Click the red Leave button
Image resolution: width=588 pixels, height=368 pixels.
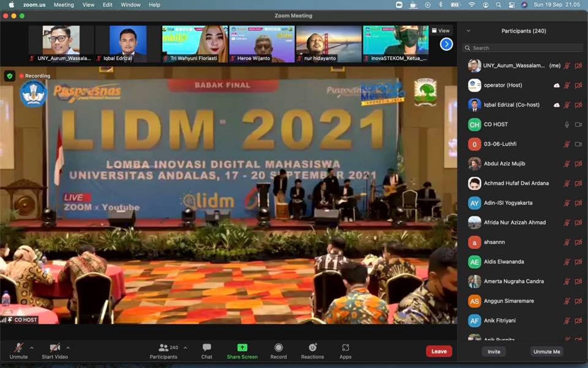click(x=439, y=351)
